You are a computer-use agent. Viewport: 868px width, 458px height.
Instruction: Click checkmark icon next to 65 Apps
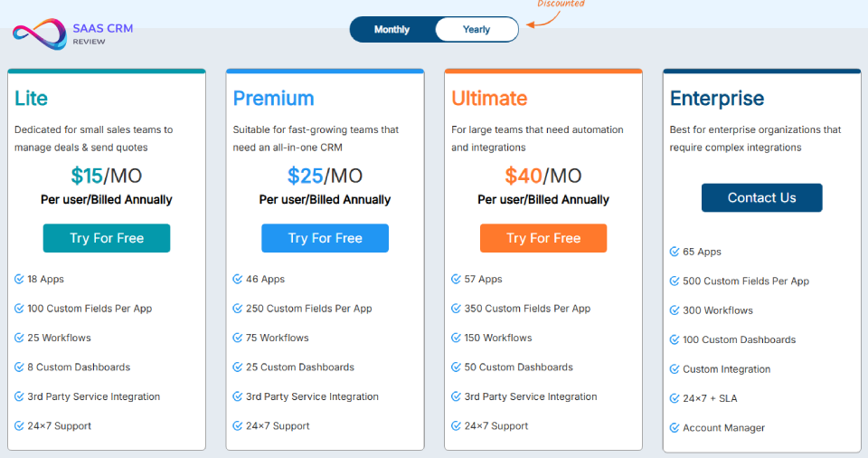coord(675,253)
